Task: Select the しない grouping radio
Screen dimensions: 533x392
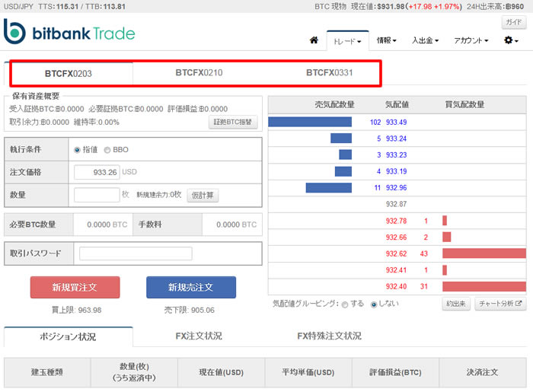Action: (x=374, y=304)
